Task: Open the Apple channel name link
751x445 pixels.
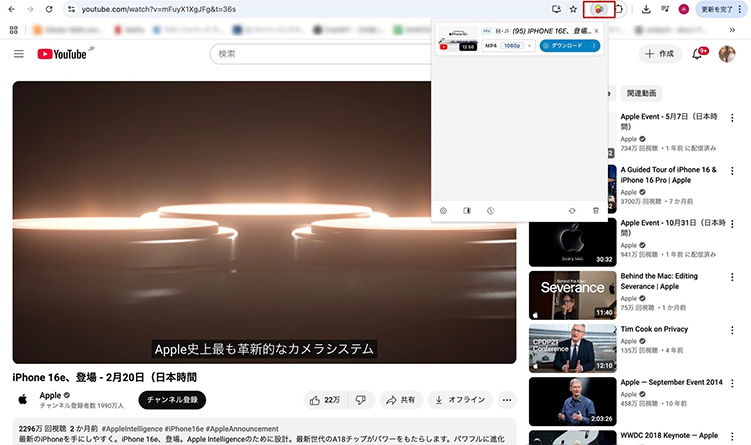Action: [x=50, y=395]
